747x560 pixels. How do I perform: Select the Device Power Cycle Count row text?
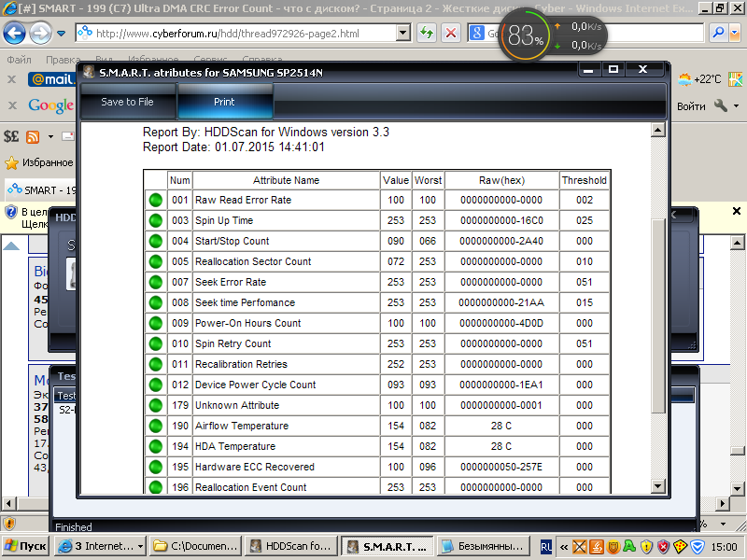(255, 385)
